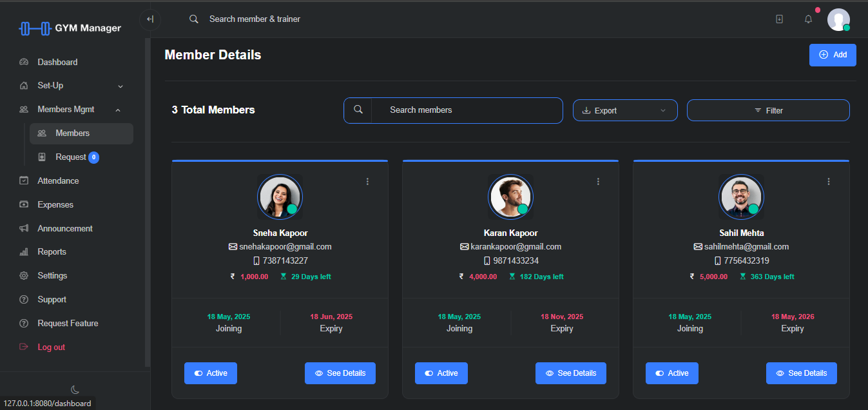Viewport: 868px width, 410px height.
Task: See Details for Karan Kapoor
Action: click(570, 373)
